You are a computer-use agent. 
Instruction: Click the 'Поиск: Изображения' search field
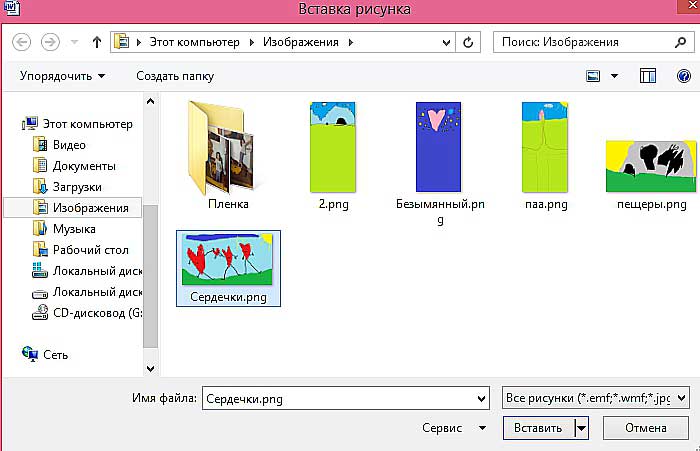594,42
